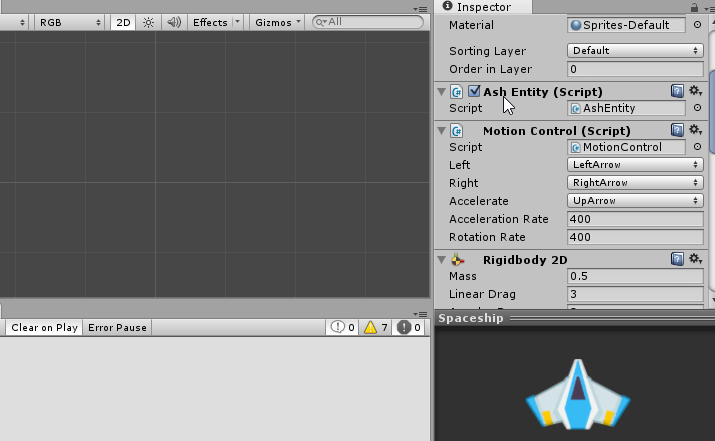715x441 pixels.
Task: Open the Gizmos dropdown menu
Action: pyautogui.click(x=278, y=22)
